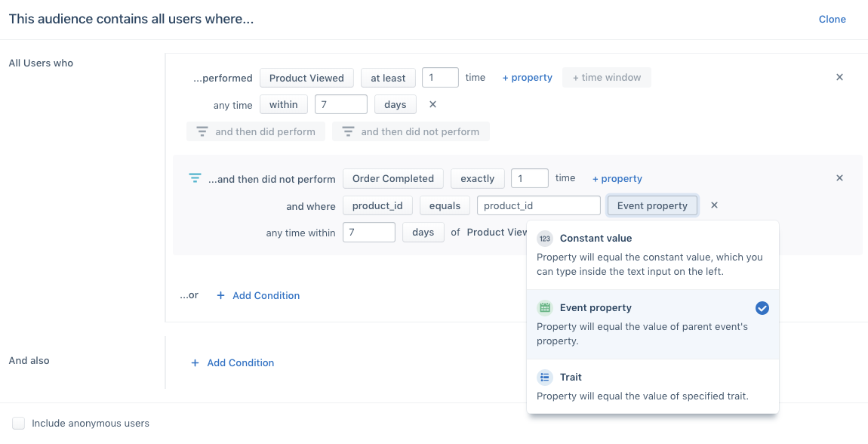Click the funnel icon on 'and then did perform'
The height and width of the screenshot is (444, 868).
coord(202,131)
